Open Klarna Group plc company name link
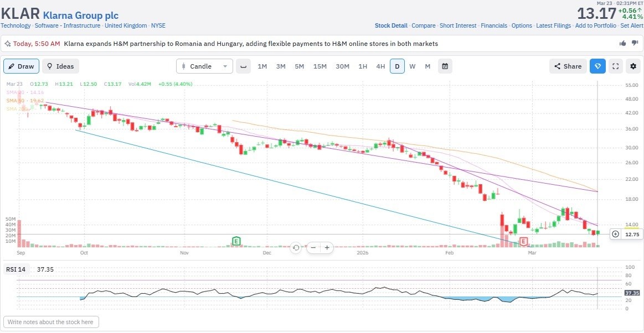Screen dimensions: 644x333 click(80, 15)
